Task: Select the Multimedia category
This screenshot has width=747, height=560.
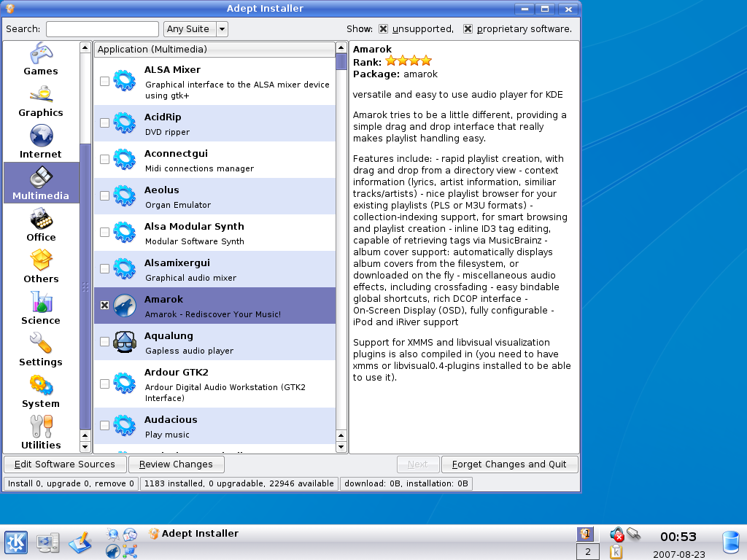Action: [41, 183]
